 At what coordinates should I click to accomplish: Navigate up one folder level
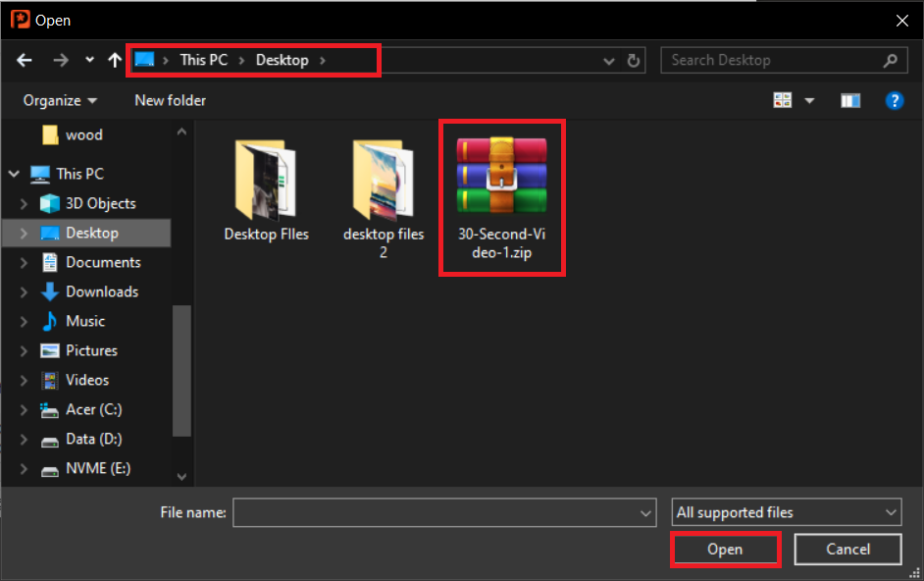(114, 60)
